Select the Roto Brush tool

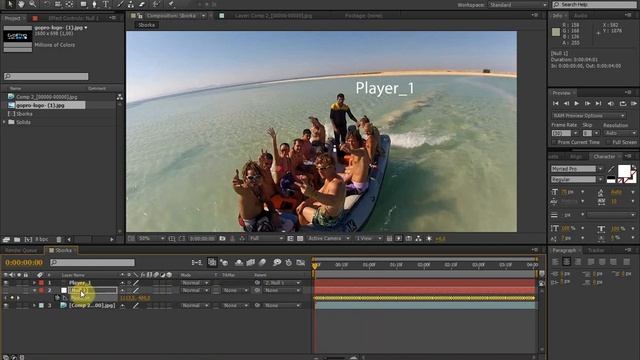pos(156,4)
